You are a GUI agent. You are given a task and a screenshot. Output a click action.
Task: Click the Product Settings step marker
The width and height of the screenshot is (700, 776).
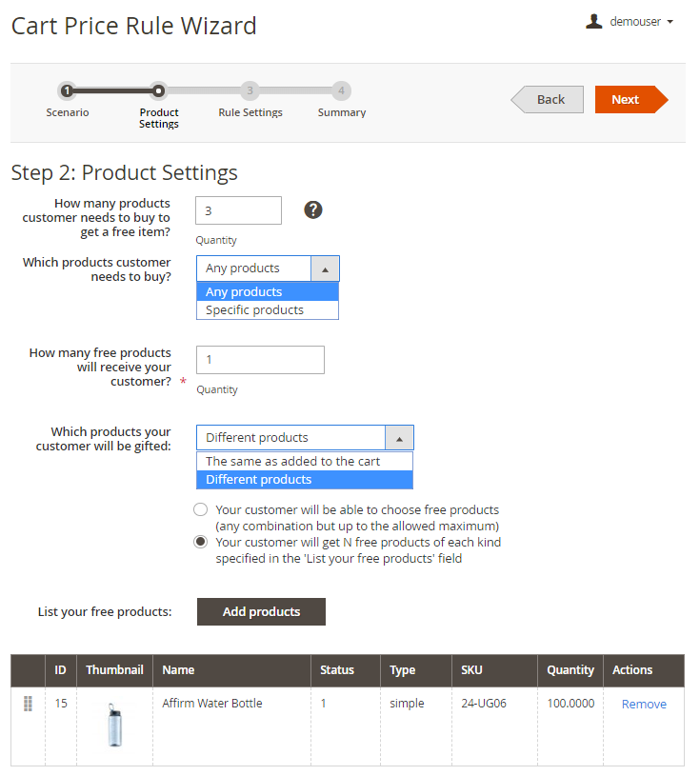(158, 91)
